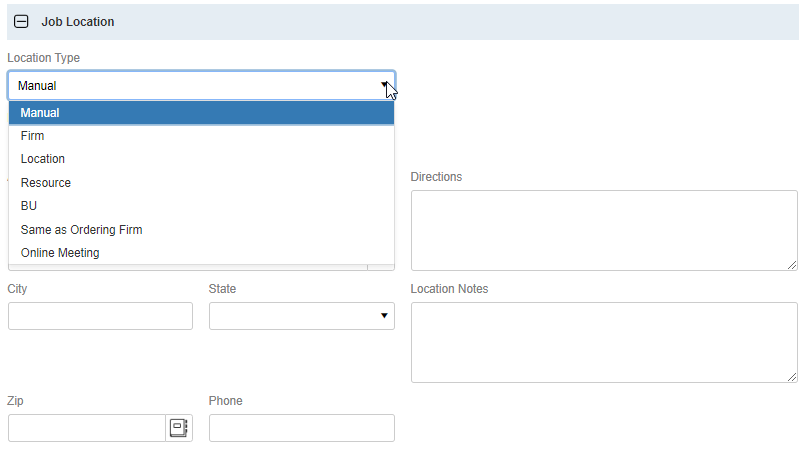Focus the Location Notes text area
The width and height of the screenshot is (806, 460).
coord(603,342)
